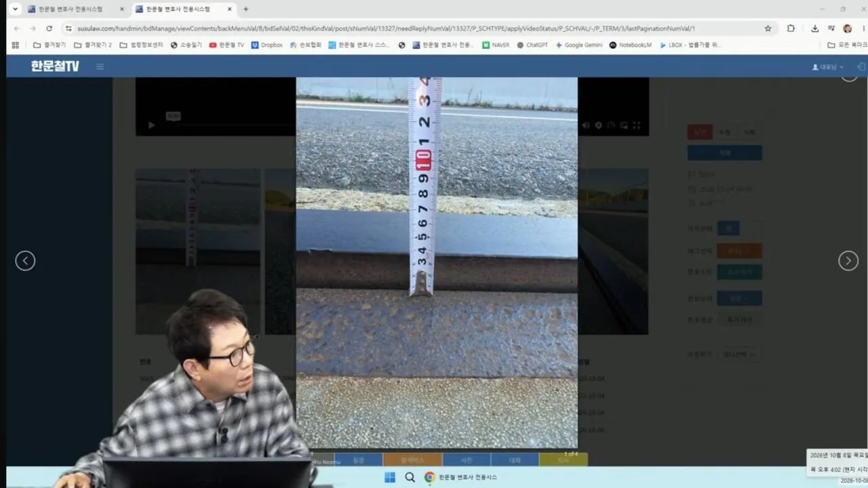Expand the tab search dropdown arrow
868x488 pixels.
tap(15, 9)
